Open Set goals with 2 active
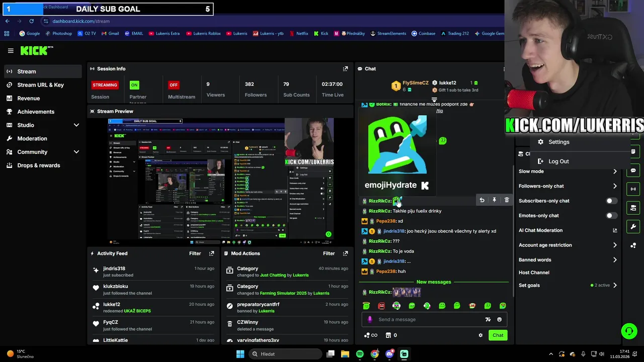Viewport: 644px width, 362px height. pos(568,285)
